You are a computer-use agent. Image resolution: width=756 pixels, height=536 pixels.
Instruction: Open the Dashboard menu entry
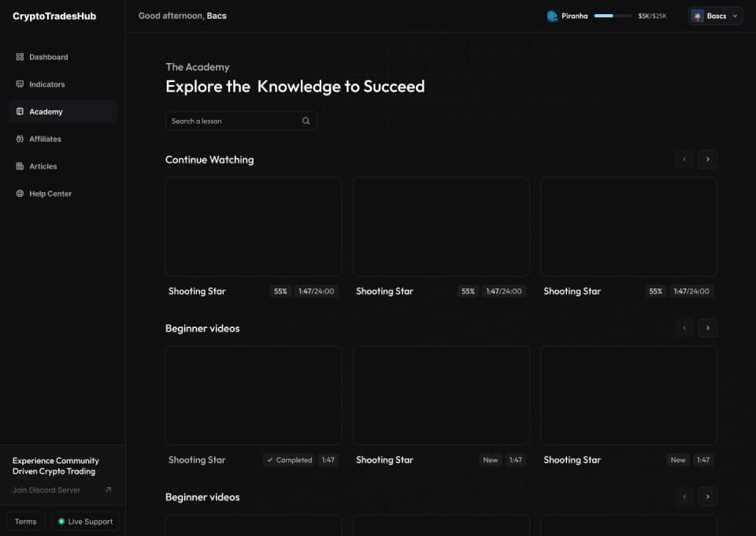tap(49, 57)
